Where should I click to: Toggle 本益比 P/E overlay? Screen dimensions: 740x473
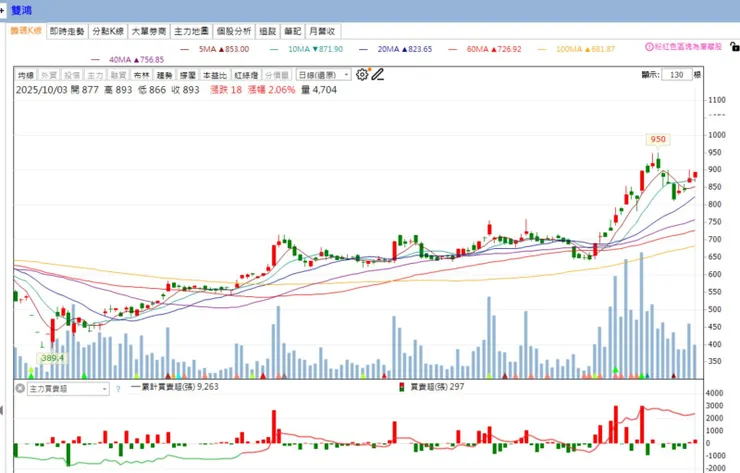point(215,75)
